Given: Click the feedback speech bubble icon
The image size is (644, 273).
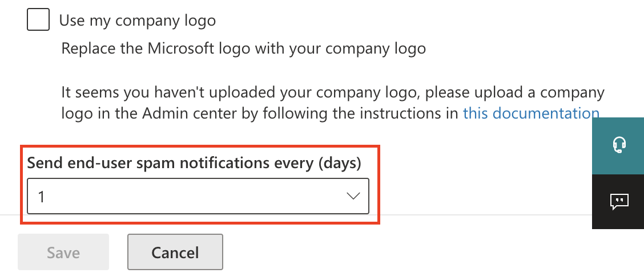Looking at the screenshot, I should (619, 201).
